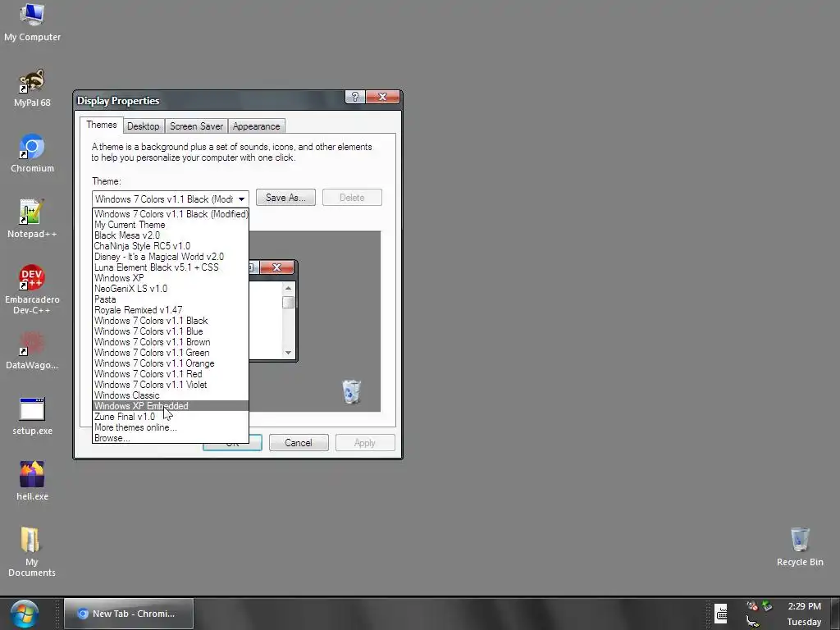The image size is (840, 630).
Task: Switch to the Desktop tab
Action: pos(143,126)
